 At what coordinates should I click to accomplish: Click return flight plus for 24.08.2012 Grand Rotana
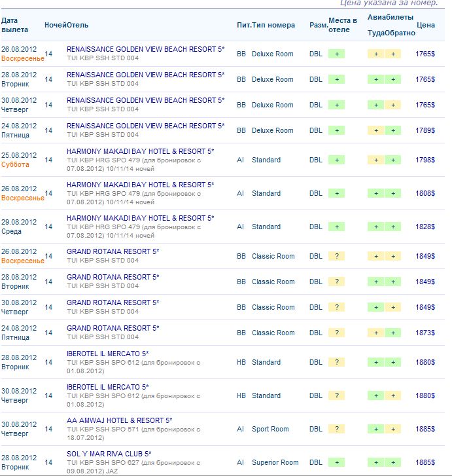(392, 333)
